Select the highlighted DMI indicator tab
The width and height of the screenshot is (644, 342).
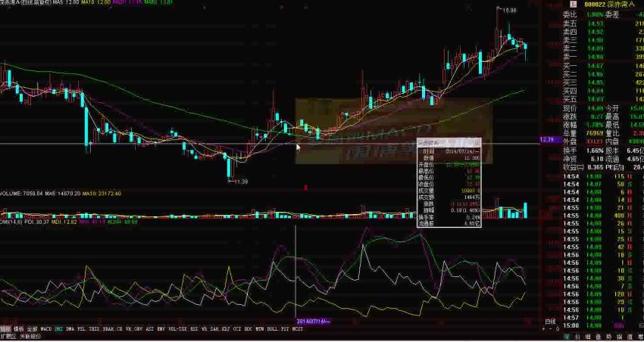(x=59, y=329)
